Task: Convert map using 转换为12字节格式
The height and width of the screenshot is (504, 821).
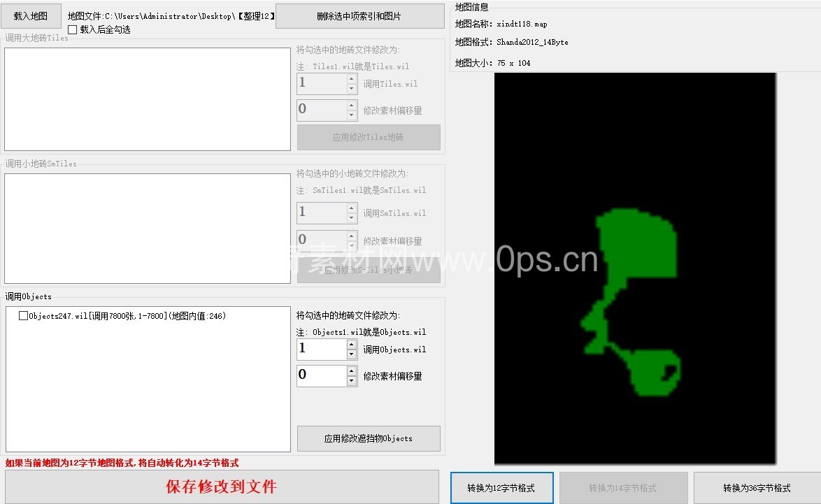Action: pos(501,488)
